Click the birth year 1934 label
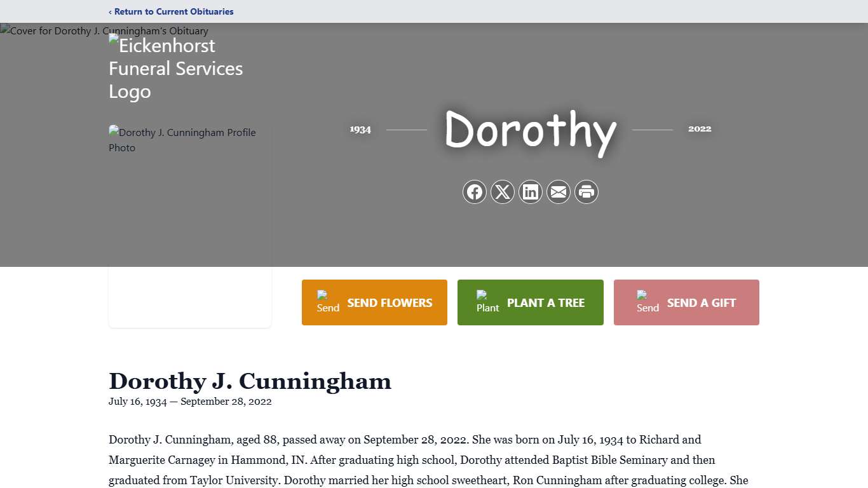Image resolution: width=868 pixels, height=488 pixels. click(x=360, y=129)
